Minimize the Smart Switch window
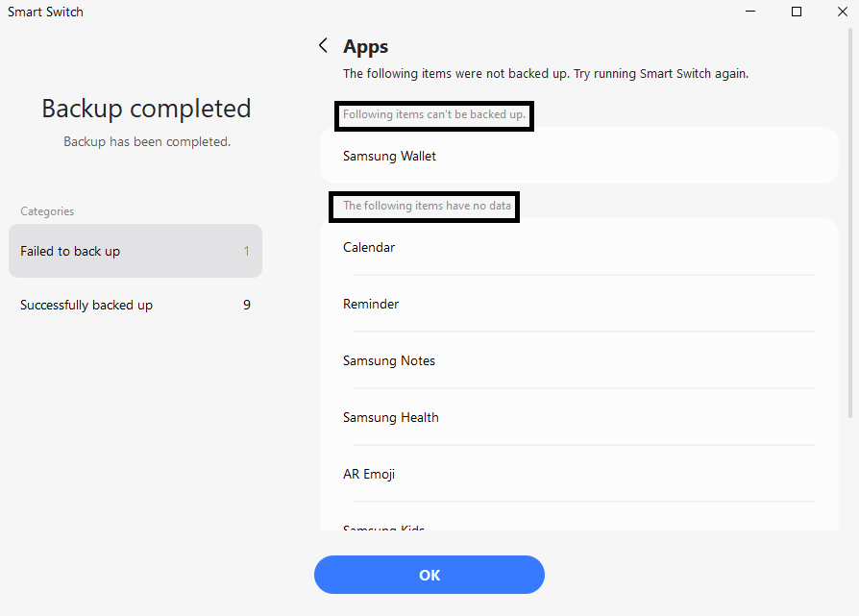Image resolution: width=859 pixels, height=616 pixels. [x=750, y=12]
